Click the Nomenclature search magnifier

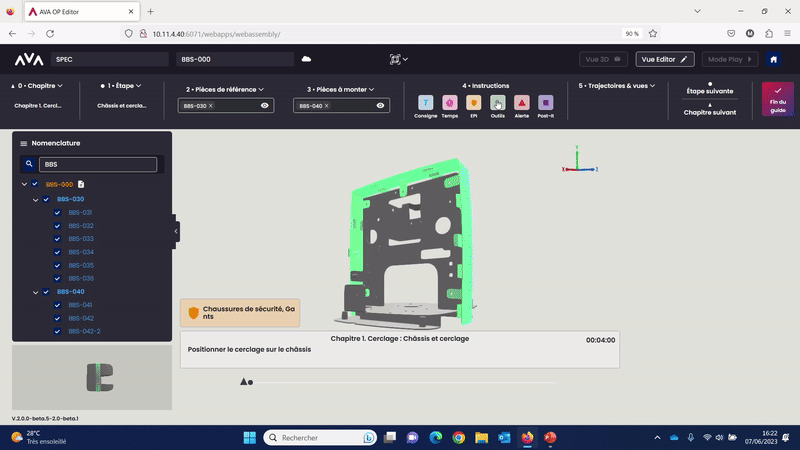point(29,164)
